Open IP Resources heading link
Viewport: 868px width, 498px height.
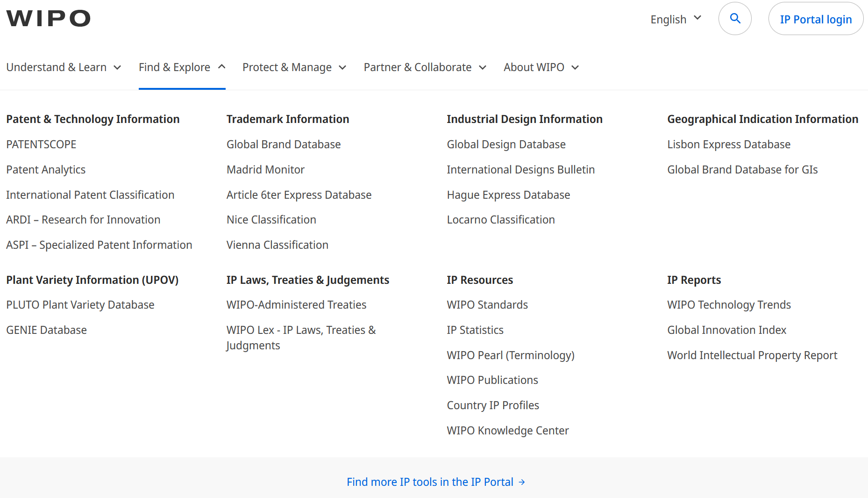(480, 280)
